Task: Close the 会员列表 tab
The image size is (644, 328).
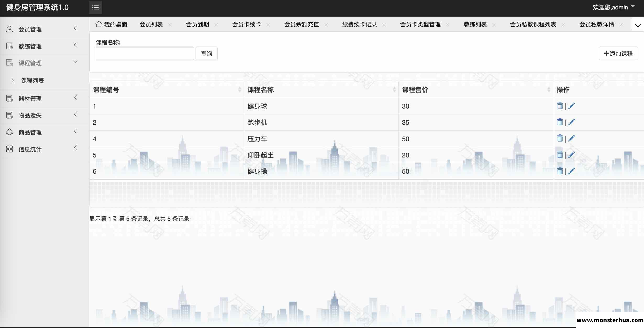Action: tap(170, 25)
